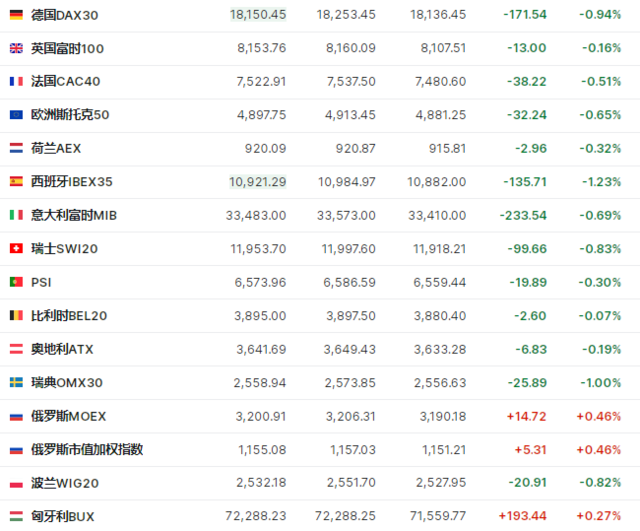Click the Polish flag icon beside 波兰WIG20
Image resolution: width=640 pixels, height=531 pixels.
(x=16, y=483)
